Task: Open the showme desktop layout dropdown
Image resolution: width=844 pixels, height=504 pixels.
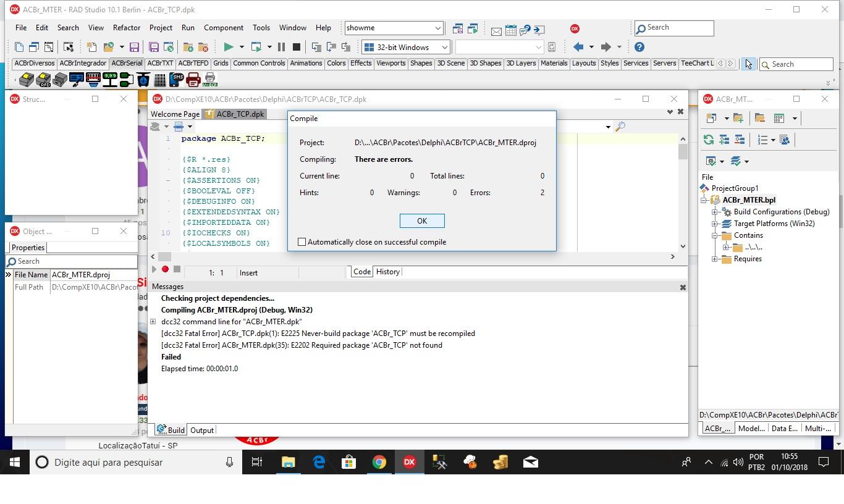Action: point(437,28)
